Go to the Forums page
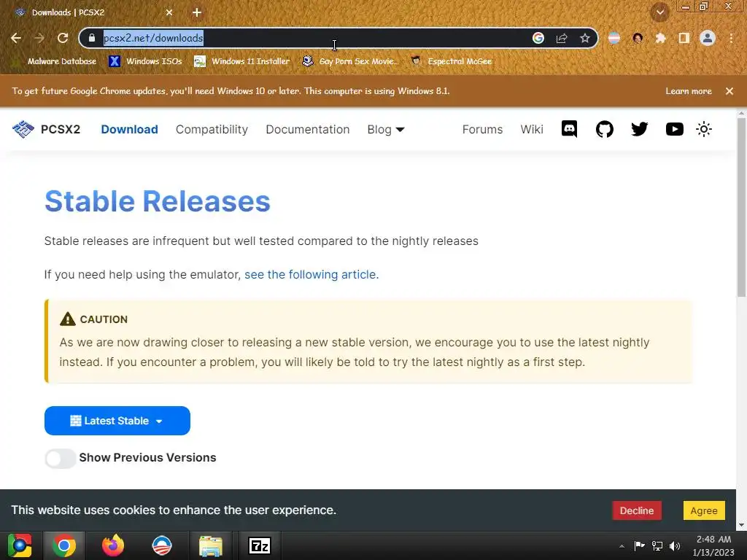 (482, 130)
